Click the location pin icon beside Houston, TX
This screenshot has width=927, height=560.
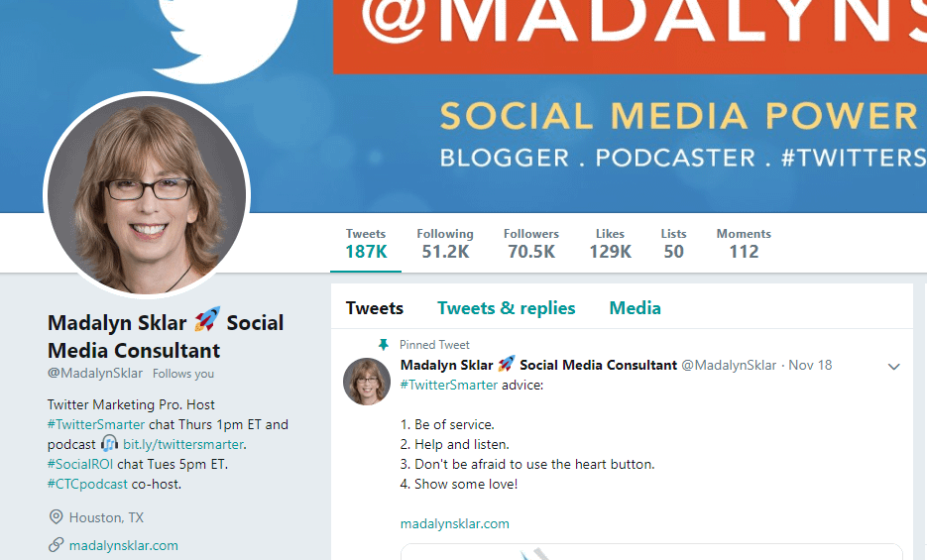[x=56, y=517]
